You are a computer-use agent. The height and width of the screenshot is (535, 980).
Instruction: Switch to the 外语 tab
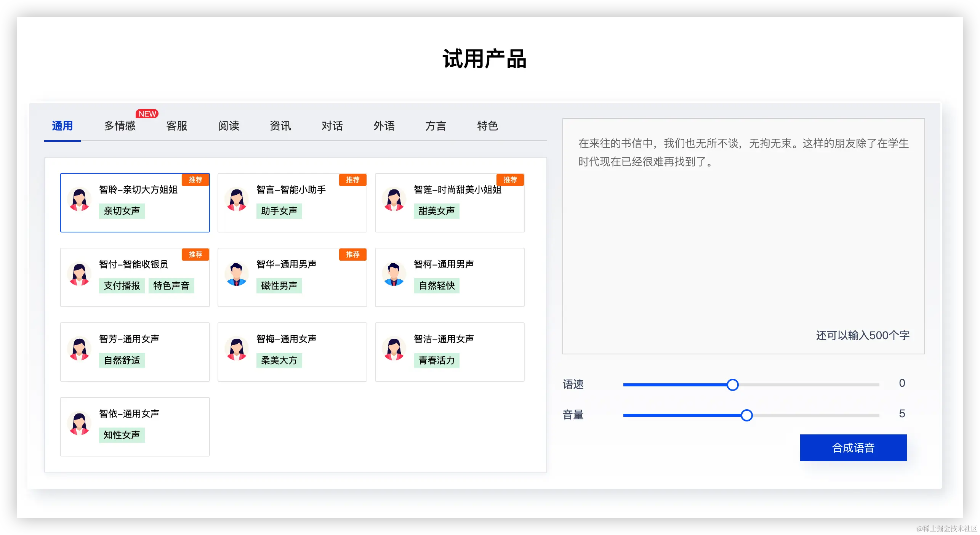(384, 126)
